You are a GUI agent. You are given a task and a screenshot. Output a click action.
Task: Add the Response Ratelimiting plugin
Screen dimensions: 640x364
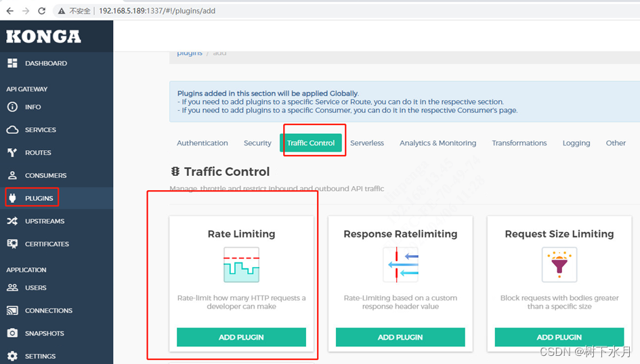tap(400, 337)
